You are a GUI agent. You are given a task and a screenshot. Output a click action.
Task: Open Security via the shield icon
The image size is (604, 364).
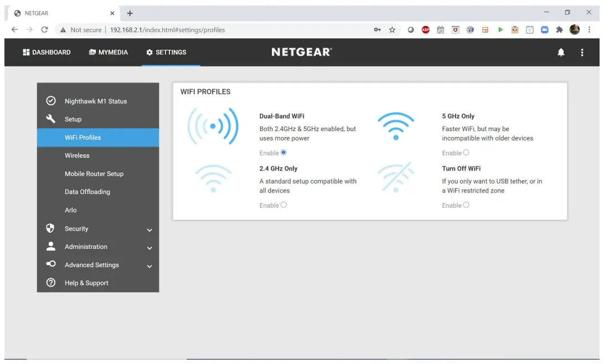tap(50, 228)
